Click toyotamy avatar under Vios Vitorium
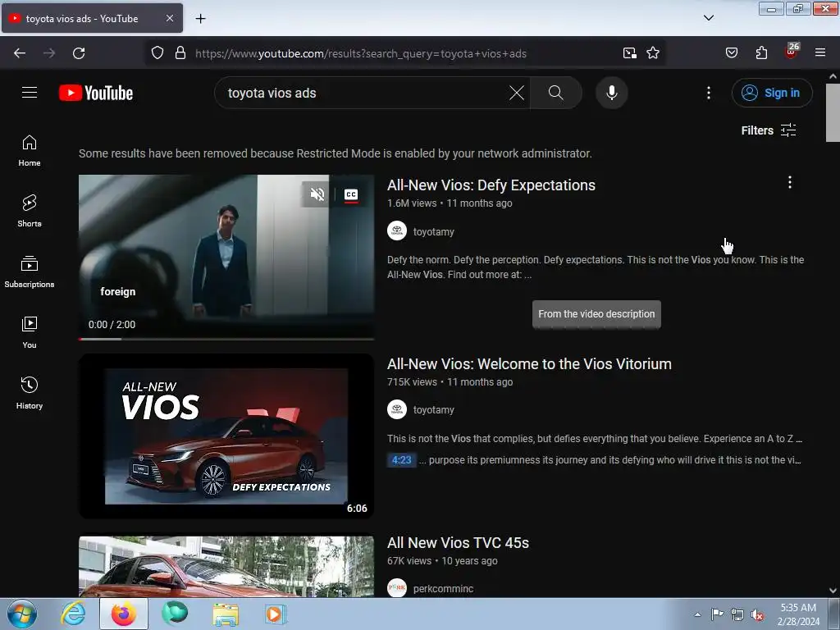This screenshot has width=840, height=630. point(397,409)
